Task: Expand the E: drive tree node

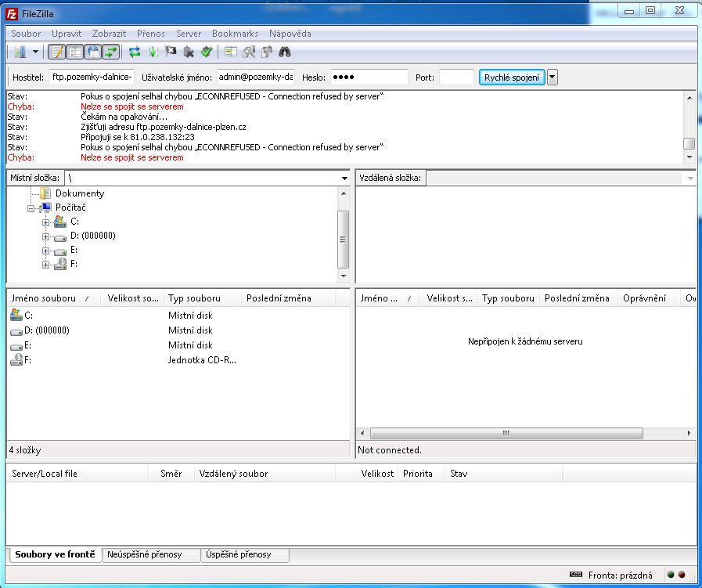Action: [45, 251]
